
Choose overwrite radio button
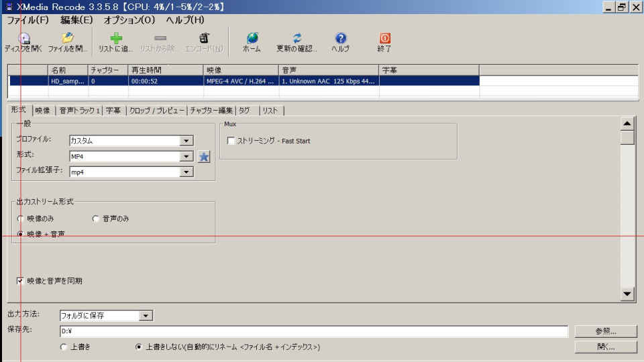64,347
